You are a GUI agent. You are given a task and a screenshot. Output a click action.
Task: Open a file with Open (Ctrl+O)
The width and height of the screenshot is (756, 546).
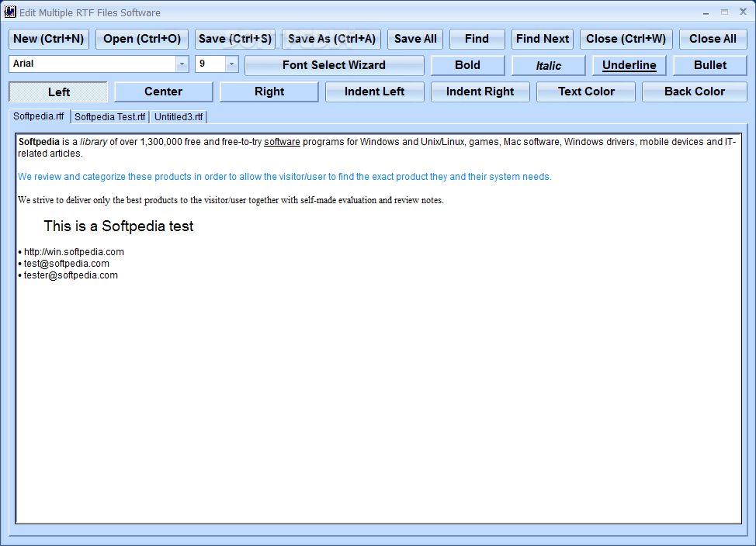[142, 39]
